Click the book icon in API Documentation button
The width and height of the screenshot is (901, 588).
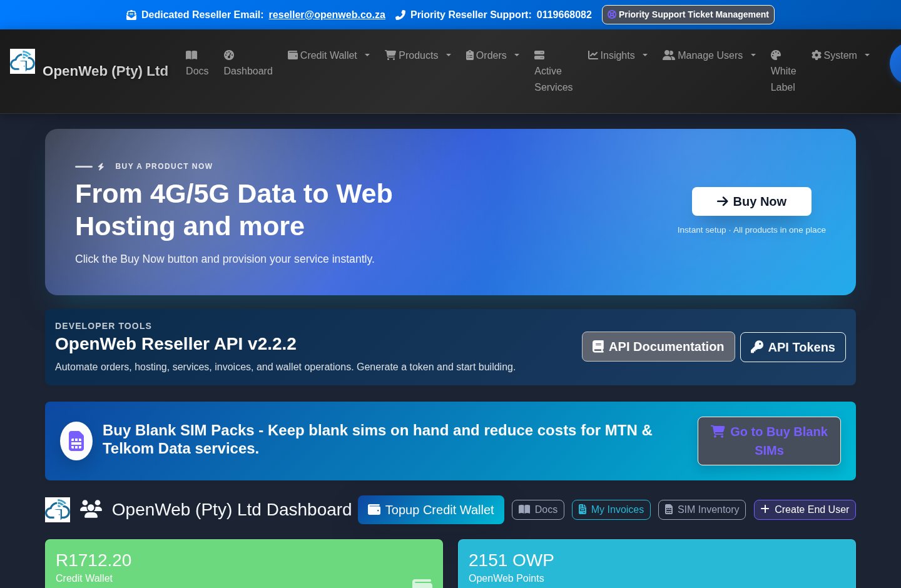598,347
